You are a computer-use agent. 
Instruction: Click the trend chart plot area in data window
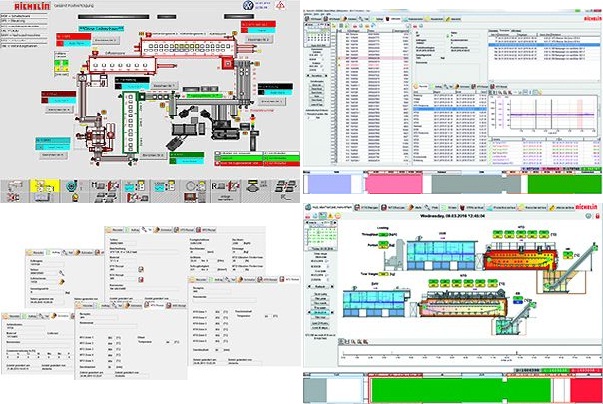553,114
